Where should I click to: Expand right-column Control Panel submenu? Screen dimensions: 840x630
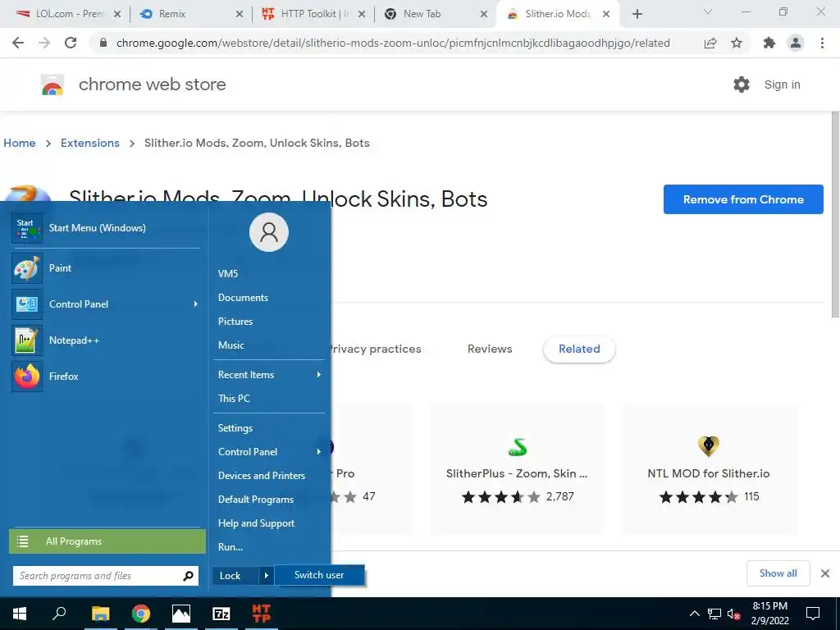[x=319, y=452]
